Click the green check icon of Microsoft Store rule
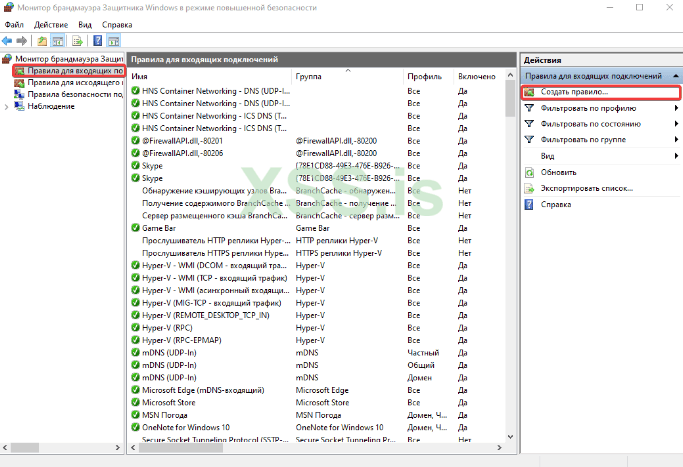 point(135,402)
